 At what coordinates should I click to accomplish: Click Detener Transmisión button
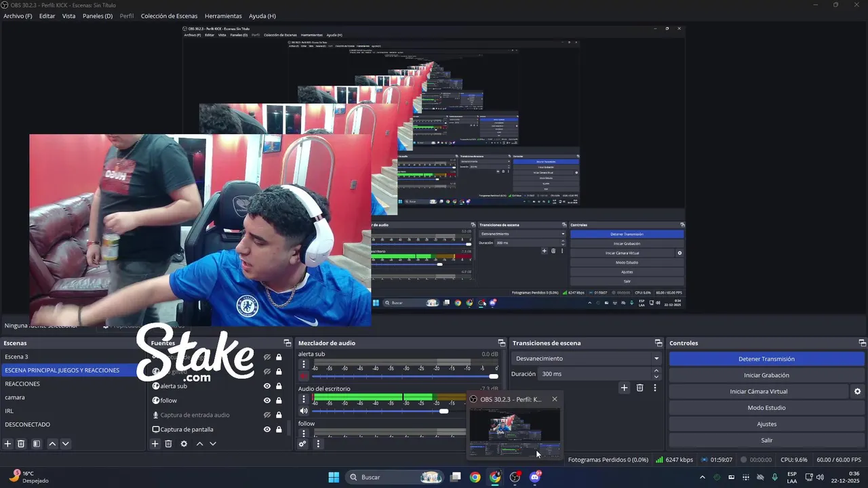pos(766,359)
